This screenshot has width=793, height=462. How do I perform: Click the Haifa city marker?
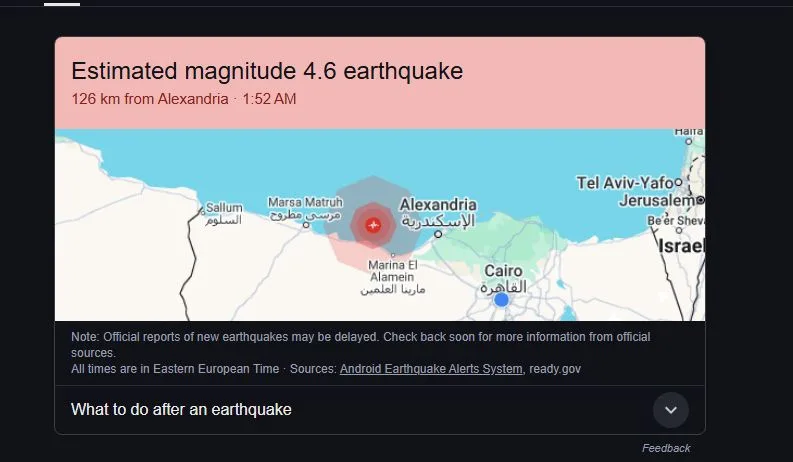point(688,142)
